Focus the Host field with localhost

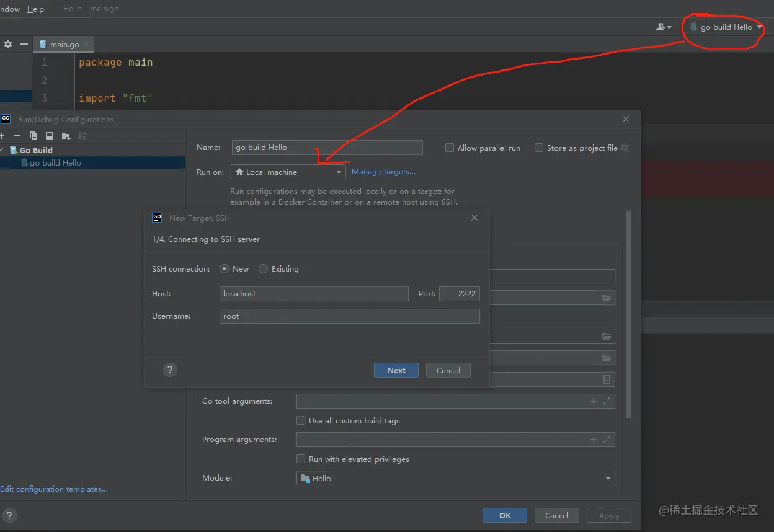pyautogui.click(x=314, y=293)
